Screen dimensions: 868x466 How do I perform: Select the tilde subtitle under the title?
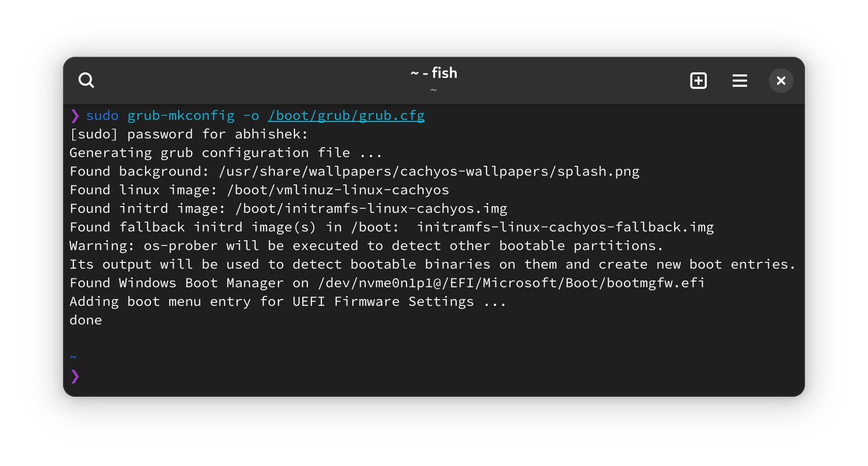tap(433, 89)
